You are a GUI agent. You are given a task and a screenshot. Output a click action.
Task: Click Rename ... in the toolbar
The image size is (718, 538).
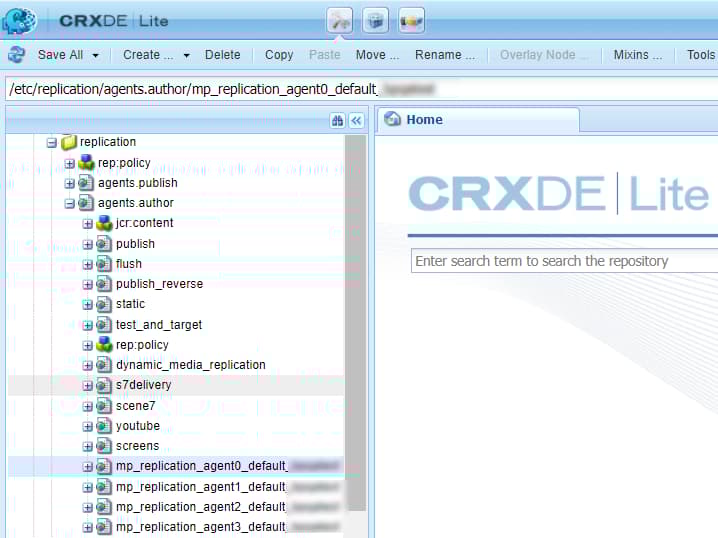pos(445,55)
